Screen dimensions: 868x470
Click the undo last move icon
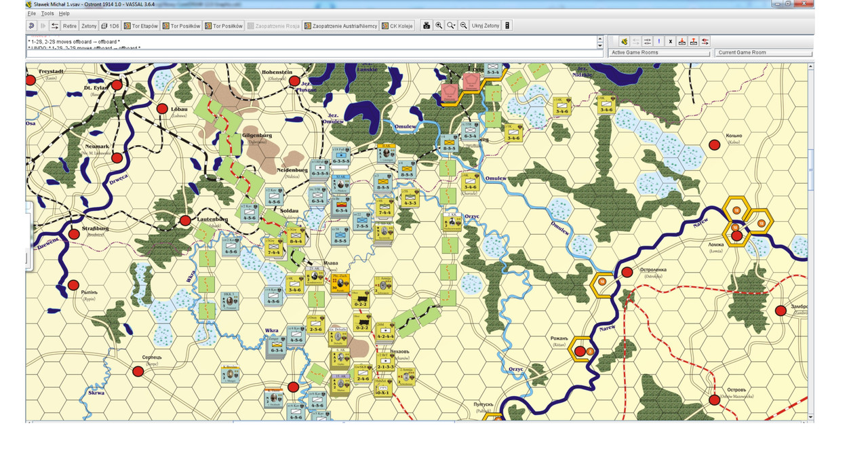(x=31, y=26)
